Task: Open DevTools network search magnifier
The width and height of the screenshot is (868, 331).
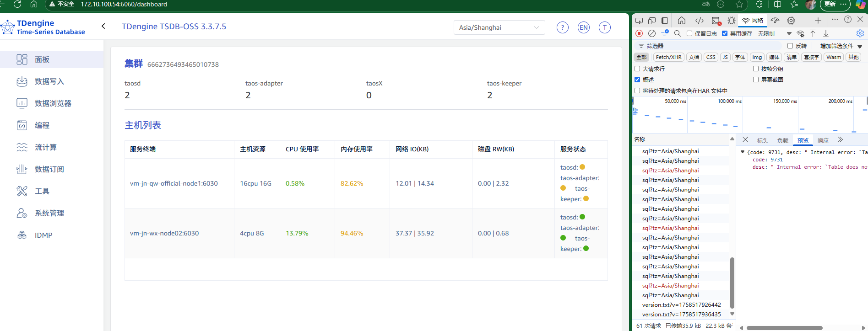Action: tap(678, 33)
